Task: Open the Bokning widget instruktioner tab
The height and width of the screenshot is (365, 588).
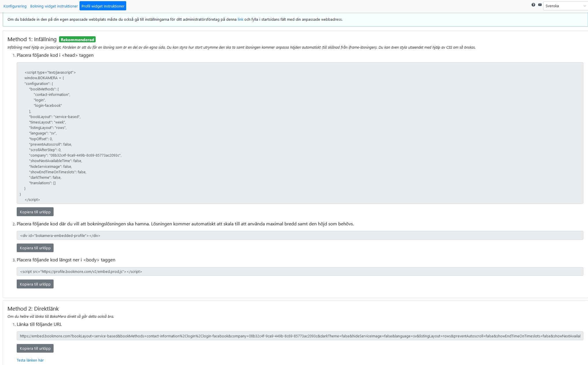Action: (54, 6)
